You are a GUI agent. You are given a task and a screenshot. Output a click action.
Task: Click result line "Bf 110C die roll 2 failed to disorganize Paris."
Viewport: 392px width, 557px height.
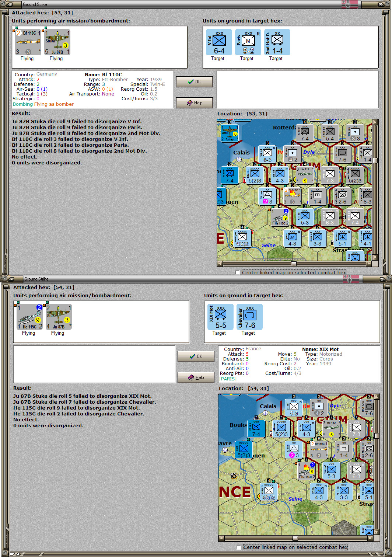(x=70, y=145)
